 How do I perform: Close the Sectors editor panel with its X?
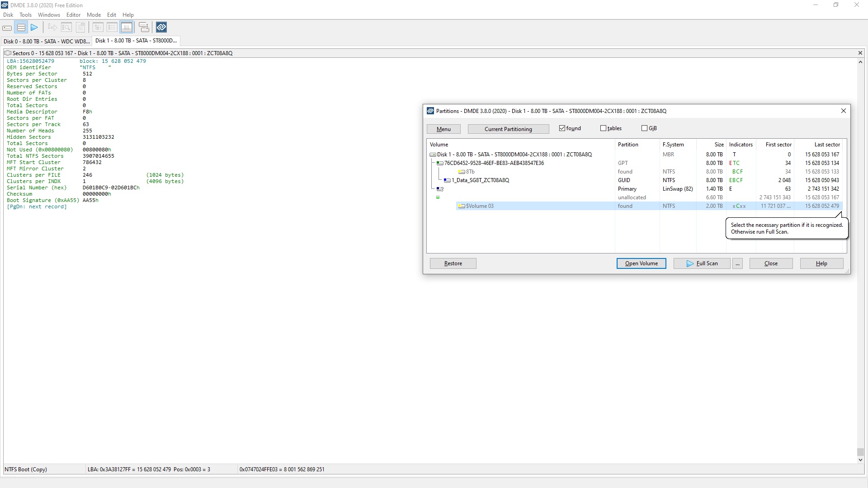pos(860,53)
